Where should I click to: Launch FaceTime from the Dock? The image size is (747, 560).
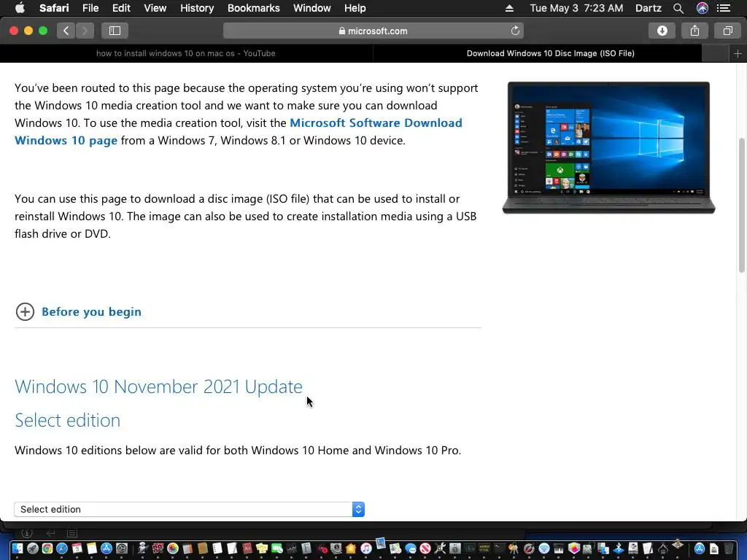click(x=276, y=548)
